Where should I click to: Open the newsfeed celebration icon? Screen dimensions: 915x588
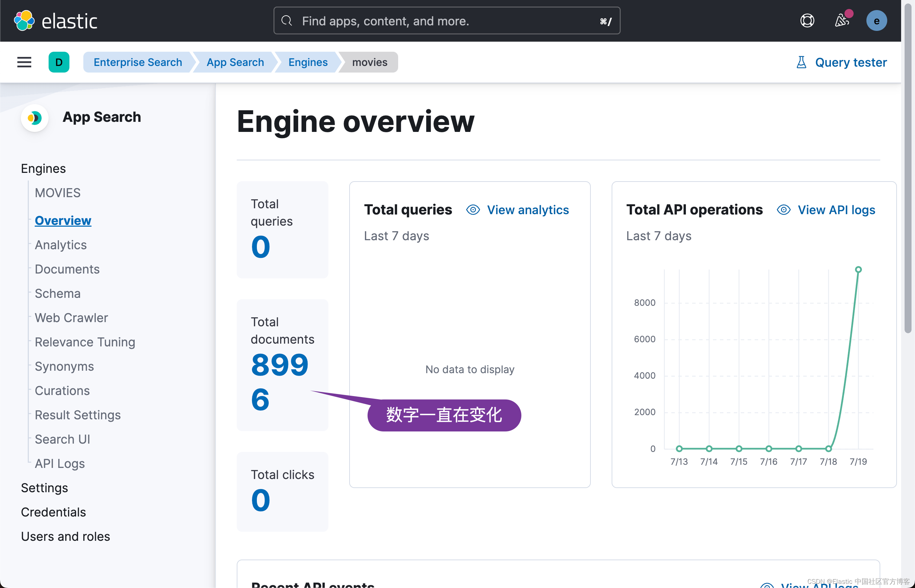point(842,20)
